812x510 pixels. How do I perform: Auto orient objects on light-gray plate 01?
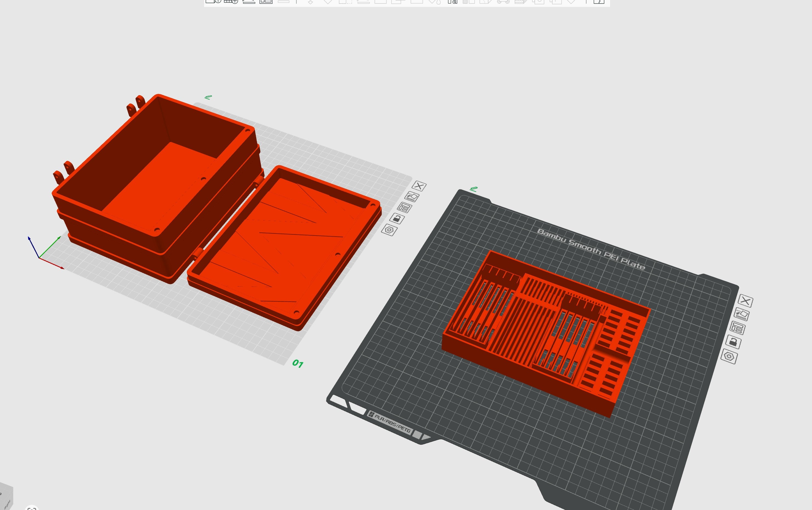point(412,197)
